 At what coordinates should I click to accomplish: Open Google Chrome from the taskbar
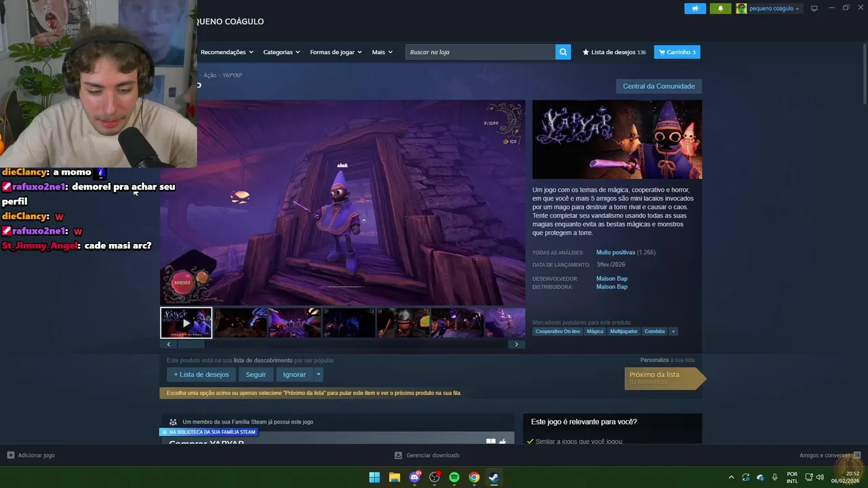pos(474,477)
